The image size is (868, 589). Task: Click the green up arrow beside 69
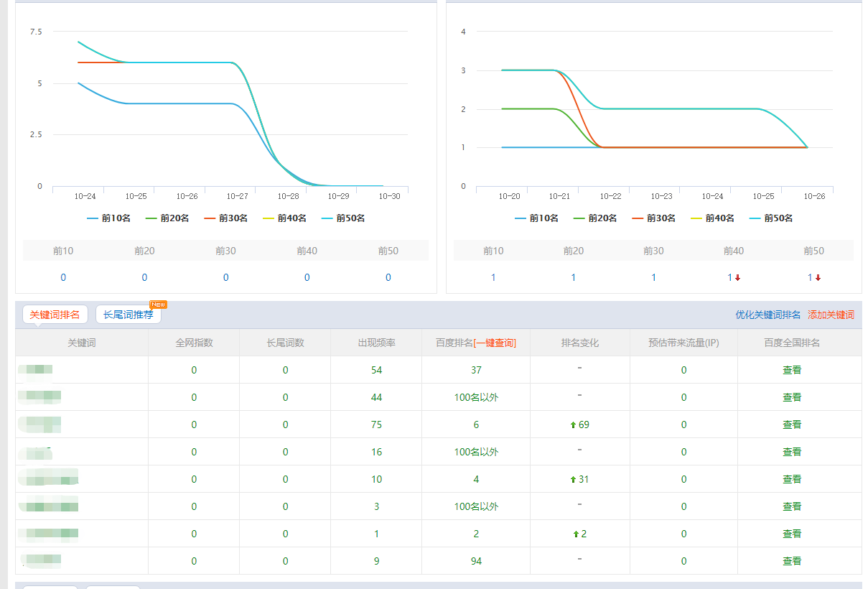(573, 425)
